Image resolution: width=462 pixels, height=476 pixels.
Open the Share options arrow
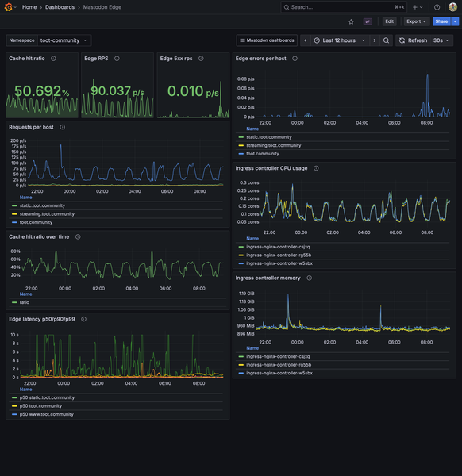click(x=455, y=21)
